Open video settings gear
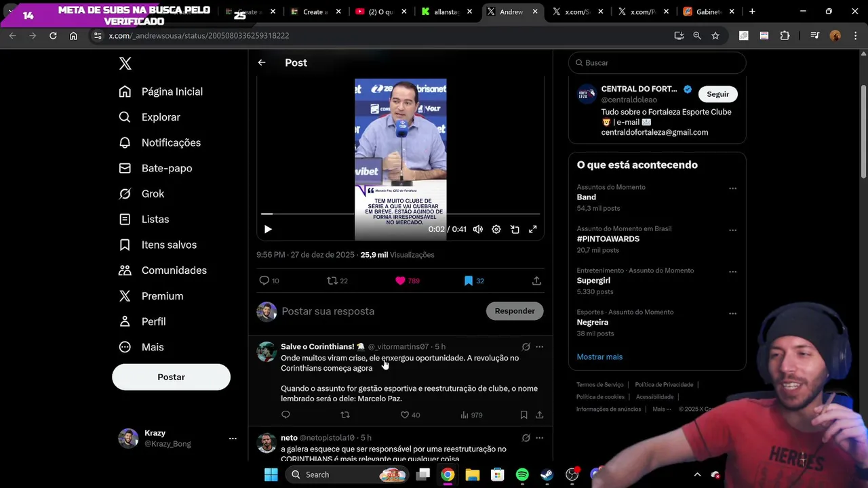 [496, 229]
